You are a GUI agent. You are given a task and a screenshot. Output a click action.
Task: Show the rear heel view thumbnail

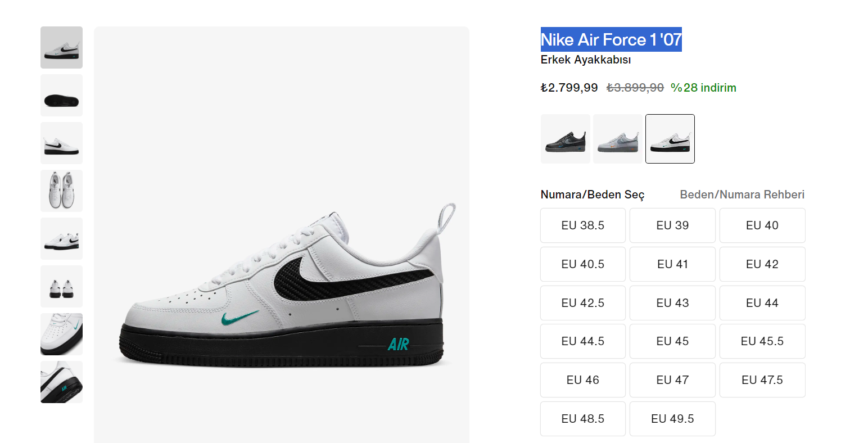(61, 287)
